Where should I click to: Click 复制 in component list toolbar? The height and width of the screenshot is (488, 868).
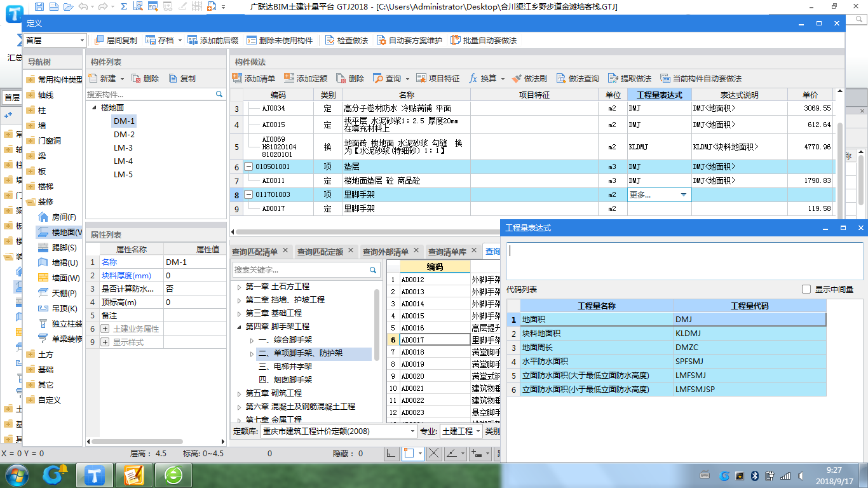point(182,79)
